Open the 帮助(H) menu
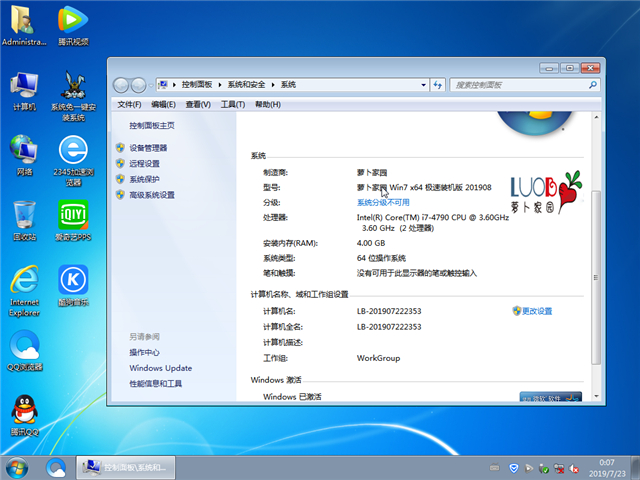 (268, 104)
